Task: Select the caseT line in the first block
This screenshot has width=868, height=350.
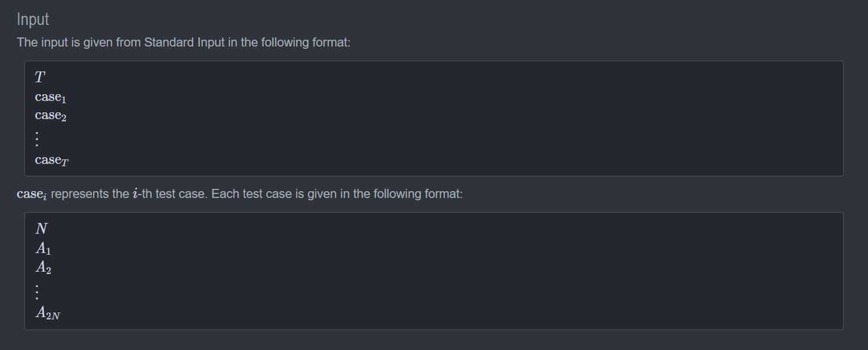Action: 52,161
